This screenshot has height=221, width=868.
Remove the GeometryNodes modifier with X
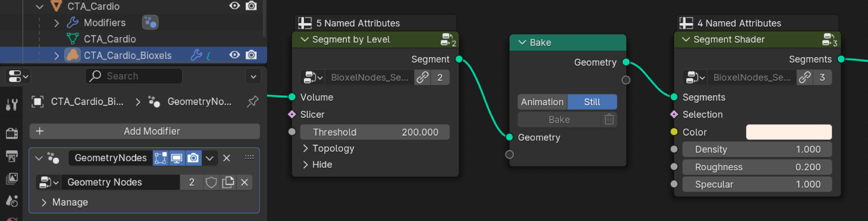tap(226, 158)
